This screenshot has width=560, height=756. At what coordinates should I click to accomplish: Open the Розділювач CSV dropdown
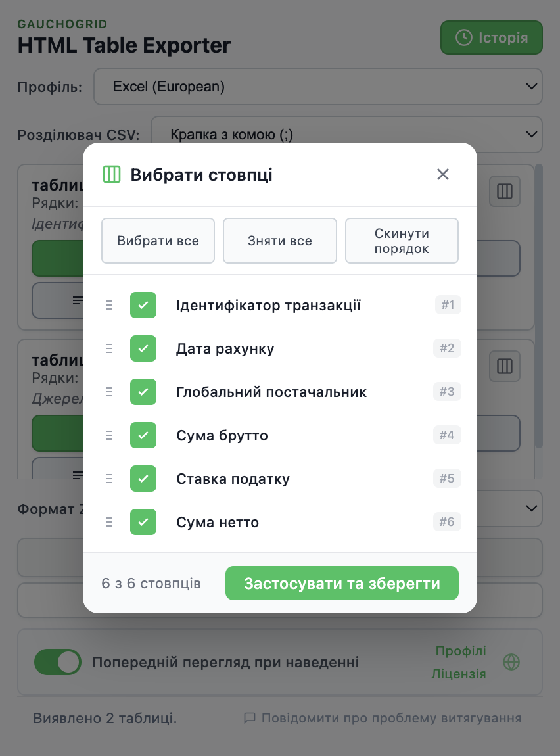point(345,134)
